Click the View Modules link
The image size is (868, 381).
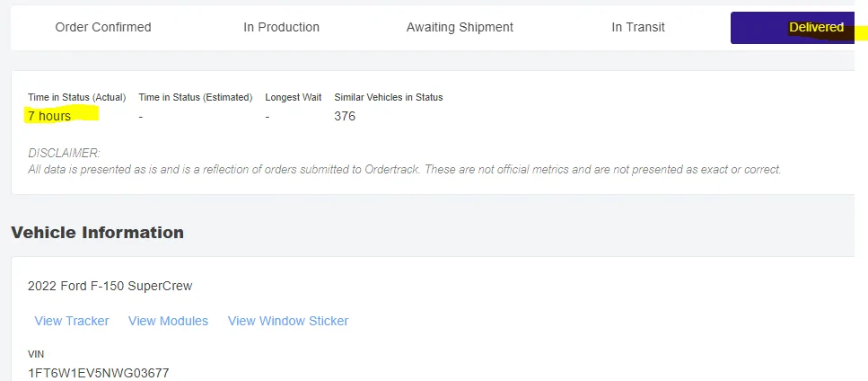click(x=168, y=321)
